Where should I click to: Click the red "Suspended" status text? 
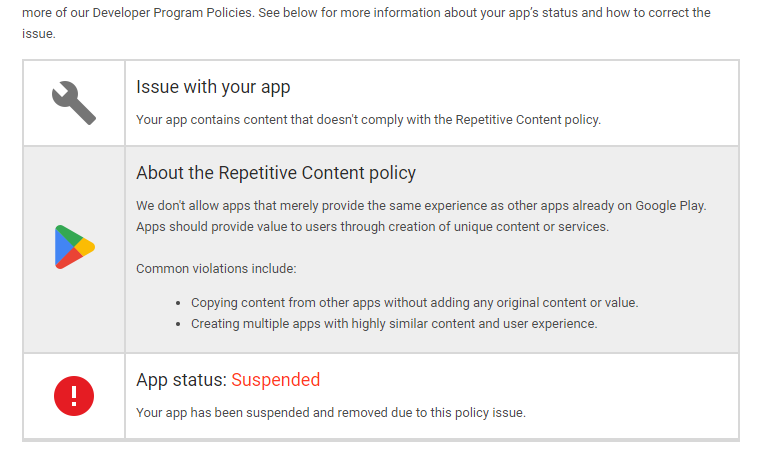(x=276, y=380)
